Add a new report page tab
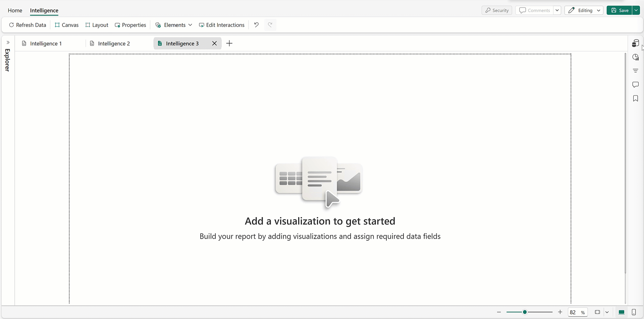The image size is (644, 319). pyautogui.click(x=229, y=43)
